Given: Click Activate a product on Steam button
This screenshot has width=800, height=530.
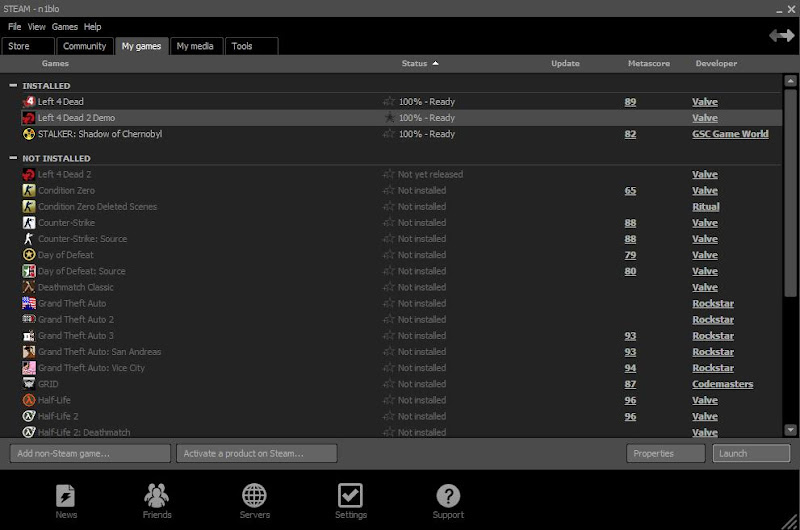Looking at the screenshot, I should point(257,453).
